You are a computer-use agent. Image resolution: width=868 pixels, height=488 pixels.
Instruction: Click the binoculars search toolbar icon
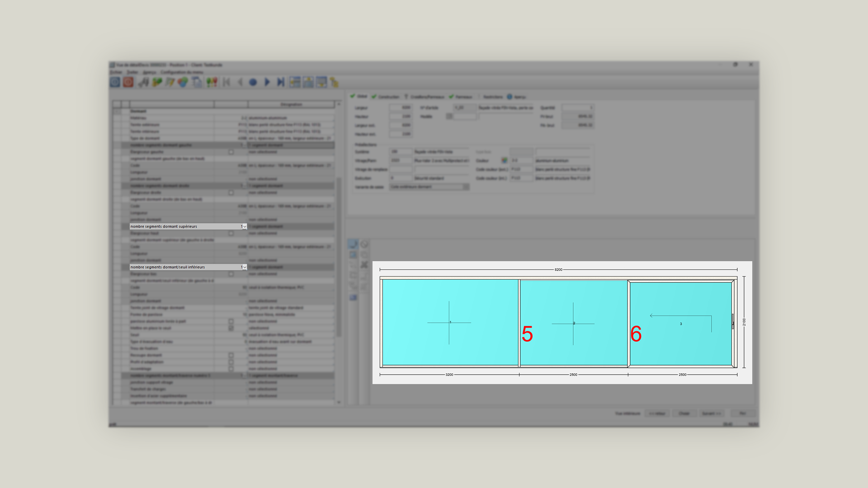(x=144, y=82)
